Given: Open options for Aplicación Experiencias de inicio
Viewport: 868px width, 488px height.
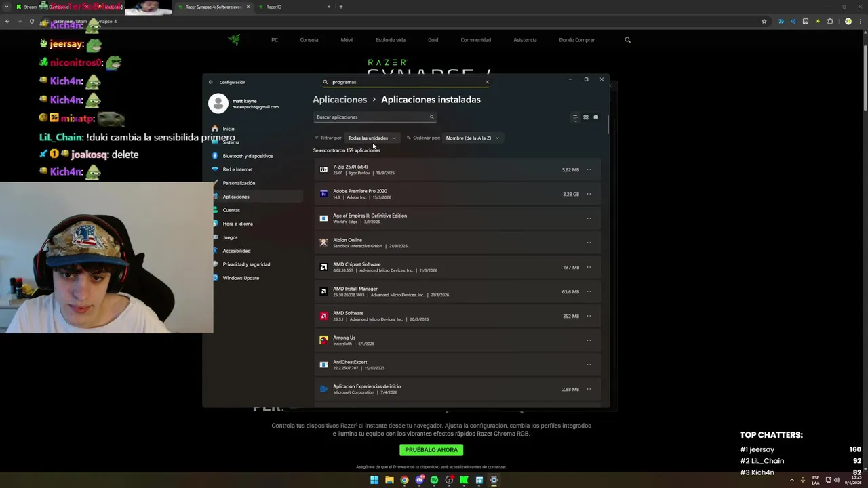Looking at the screenshot, I should point(589,389).
